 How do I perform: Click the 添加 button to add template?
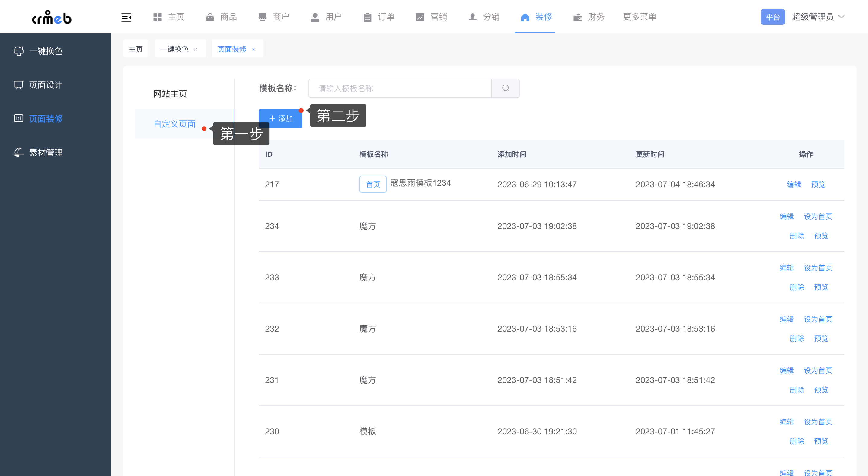coord(280,118)
